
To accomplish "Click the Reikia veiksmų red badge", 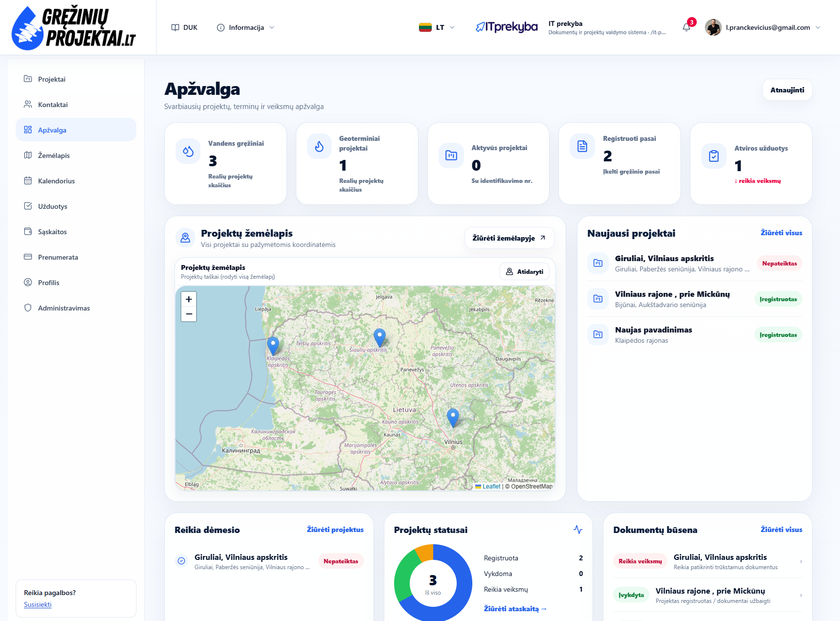I will point(640,561).
